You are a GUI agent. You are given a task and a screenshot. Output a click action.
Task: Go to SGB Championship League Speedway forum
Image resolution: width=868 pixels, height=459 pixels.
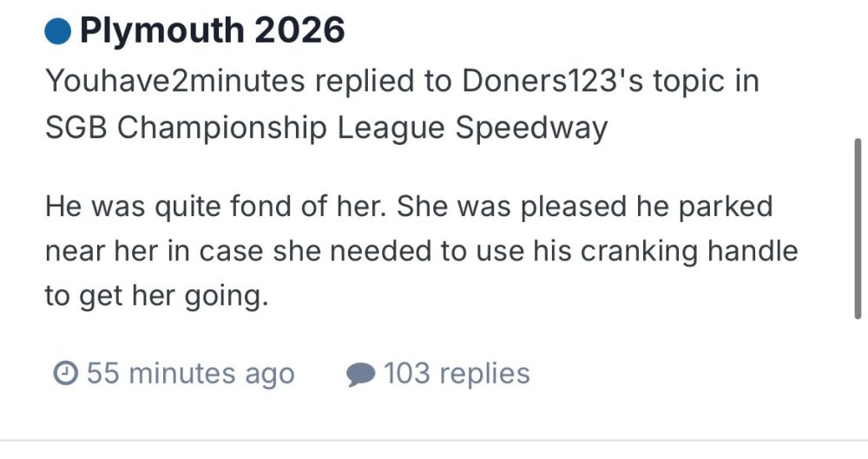point(325,128)
